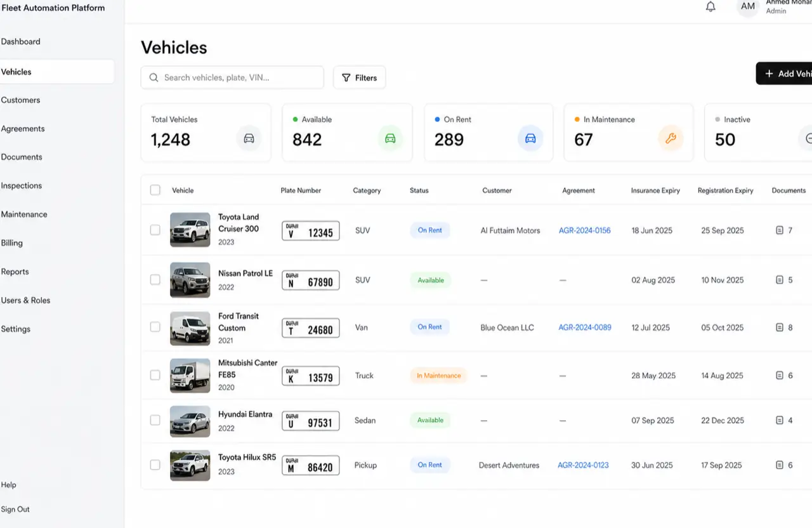Open the Toyota Land Cruiser 300 thumbnail
812x528 pixels.
(x=190, y=230)
